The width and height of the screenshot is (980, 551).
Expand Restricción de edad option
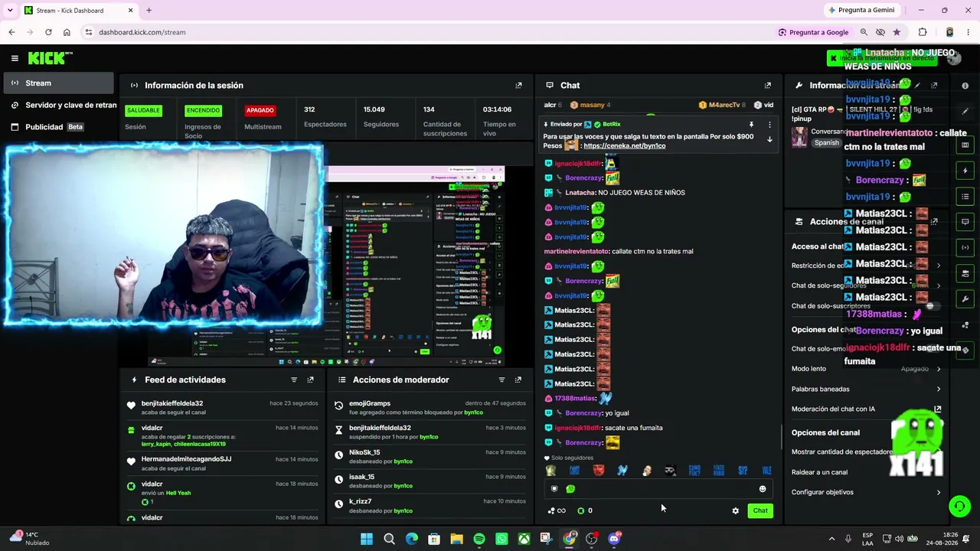(x=939, y=266)
